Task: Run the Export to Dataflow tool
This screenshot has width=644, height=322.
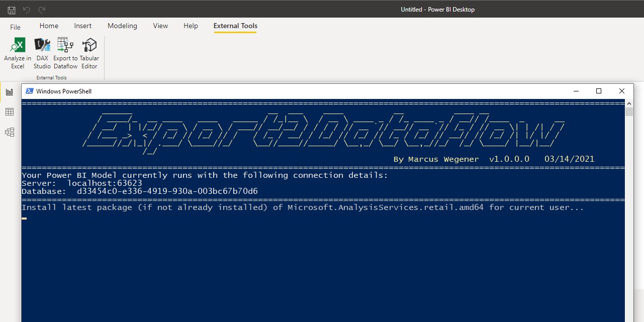Action: point(65,54)
